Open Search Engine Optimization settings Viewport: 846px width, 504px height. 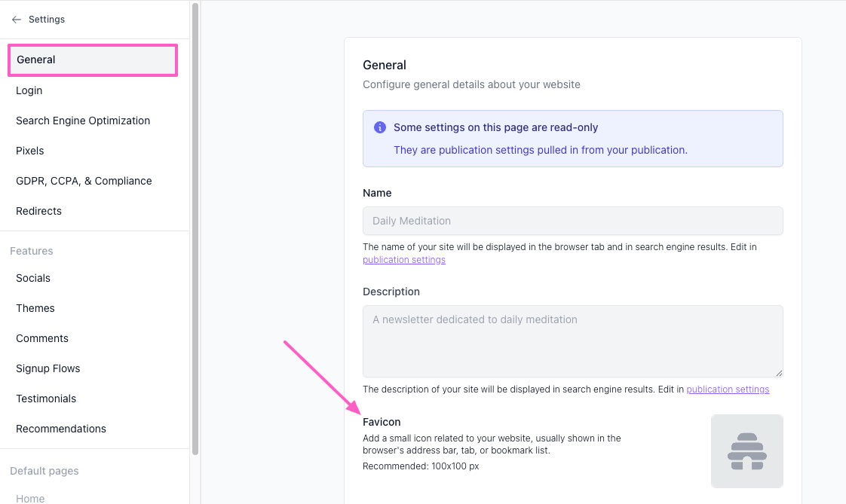coord(83,121)
